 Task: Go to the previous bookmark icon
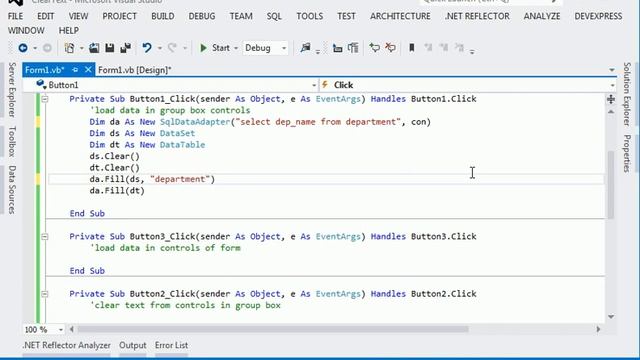[428, 48]
